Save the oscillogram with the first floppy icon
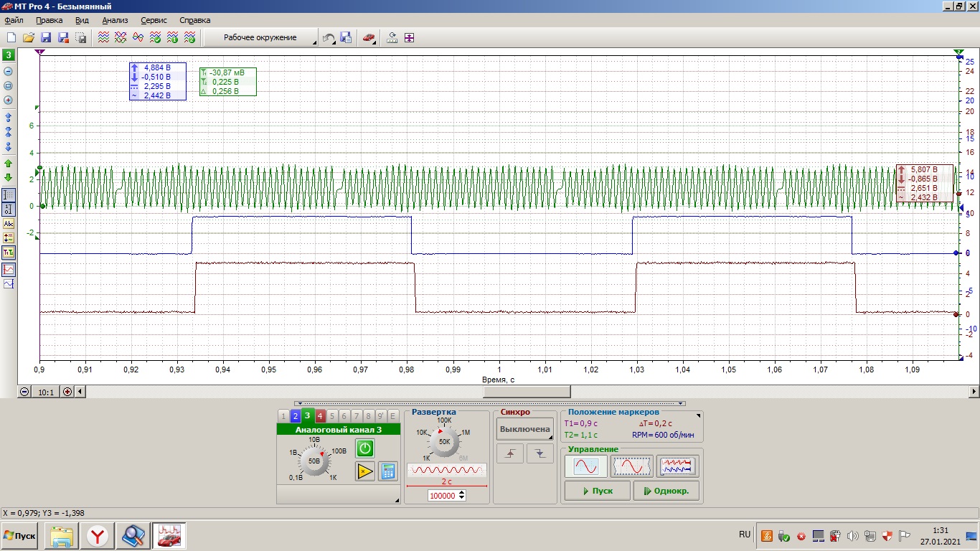Viewport: 980px width, 551px height. [x=46, y=37]
